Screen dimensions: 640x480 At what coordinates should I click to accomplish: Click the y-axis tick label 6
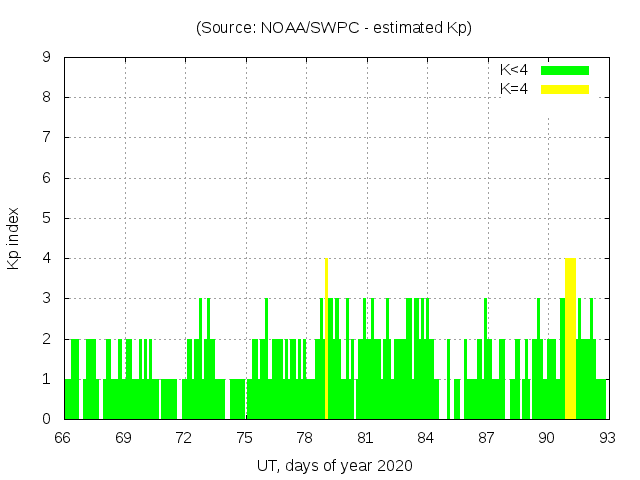point(46,178)
